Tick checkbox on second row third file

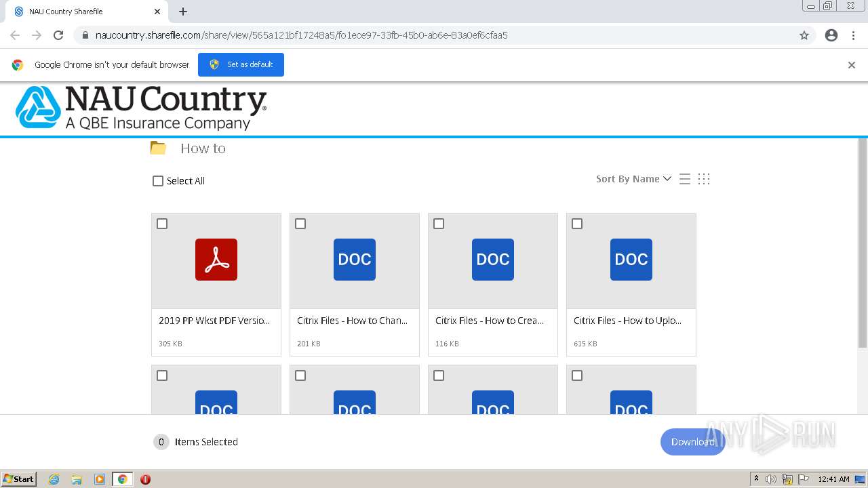(x=439, y=375)
